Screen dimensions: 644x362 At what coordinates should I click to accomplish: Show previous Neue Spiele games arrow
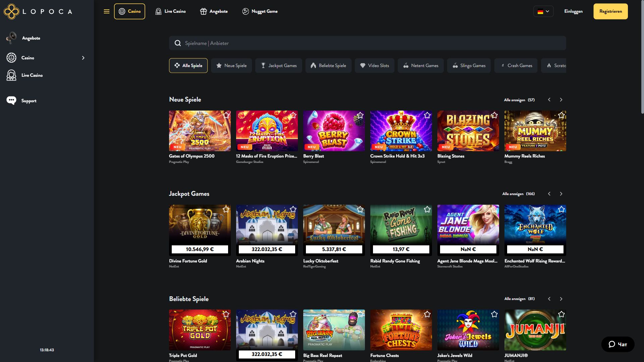[549, 100]
